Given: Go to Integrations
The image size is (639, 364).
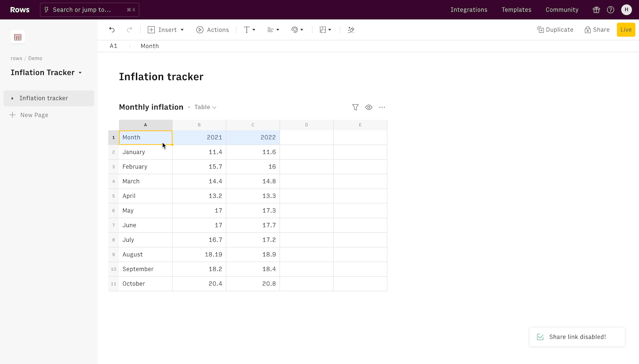Looking at the screenshot, I should pos(469,10).
